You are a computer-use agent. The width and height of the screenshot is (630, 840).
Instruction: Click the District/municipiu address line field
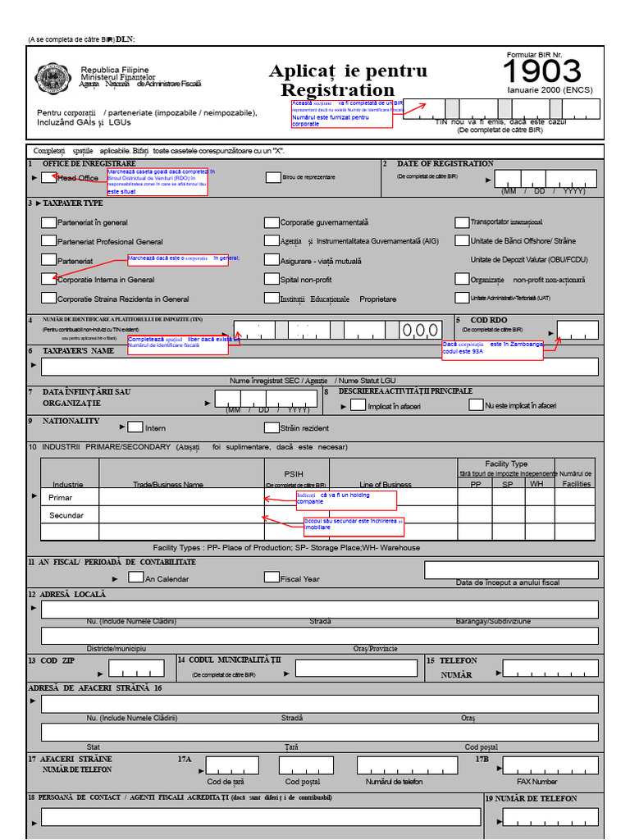tap(320, 636)
